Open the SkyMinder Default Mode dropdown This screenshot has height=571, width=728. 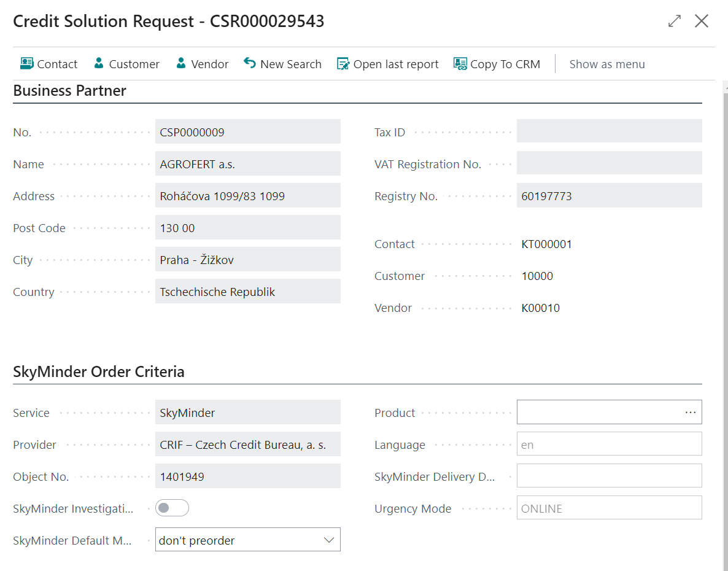[x=330, y=539]
